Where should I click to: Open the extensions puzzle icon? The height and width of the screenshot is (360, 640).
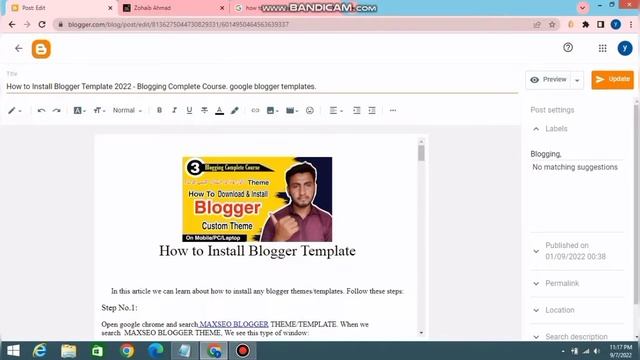[x=586, y=24]
